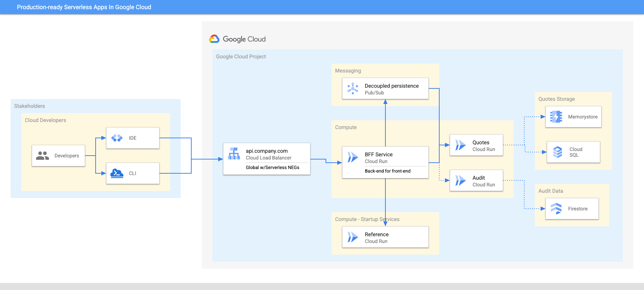Select the 'BFF Service' title
Image resolution: width=644 pixels, height=290 pixels.
click(379, 155)
